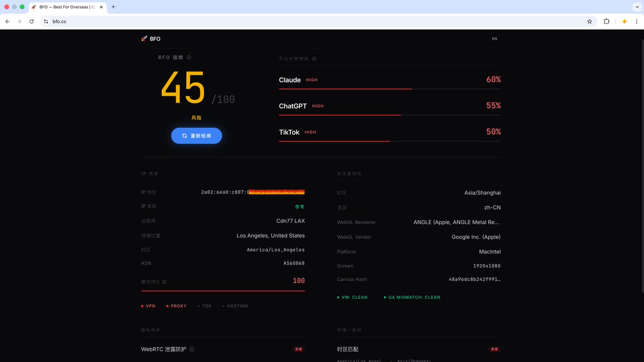Open the Chrome three-dot menu
This screenshot has height=362, width=644.
click(x=637, y=21)
